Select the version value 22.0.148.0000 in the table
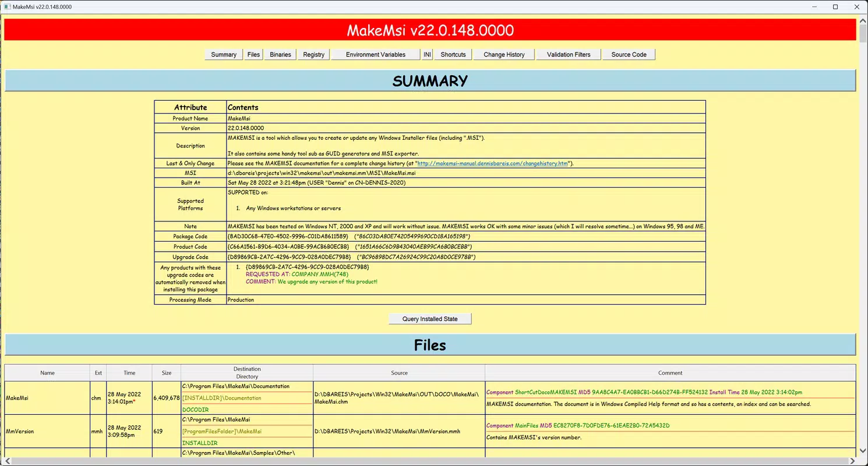The image size is (868, 466). pyautogui.click(x=246, y=128)
